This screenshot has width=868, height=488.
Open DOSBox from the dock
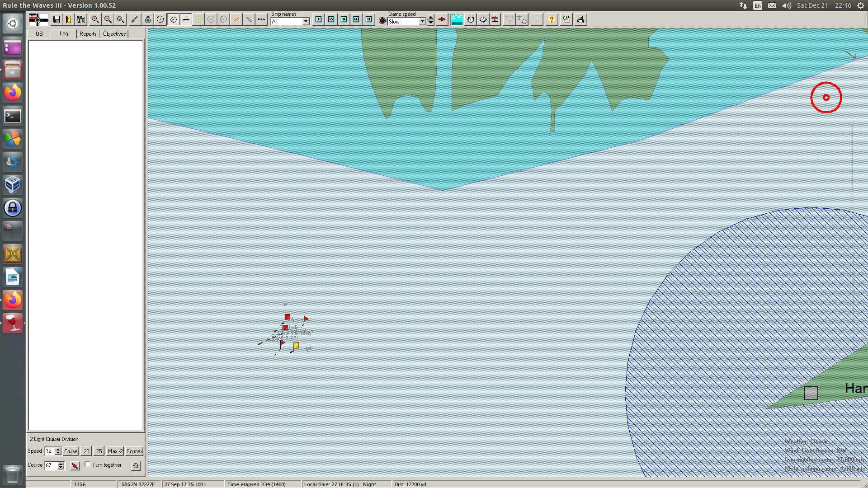click(13, 254)
